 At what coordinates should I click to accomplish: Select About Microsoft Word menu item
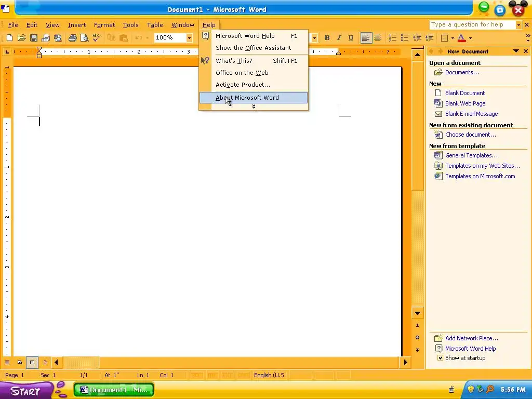254,98
